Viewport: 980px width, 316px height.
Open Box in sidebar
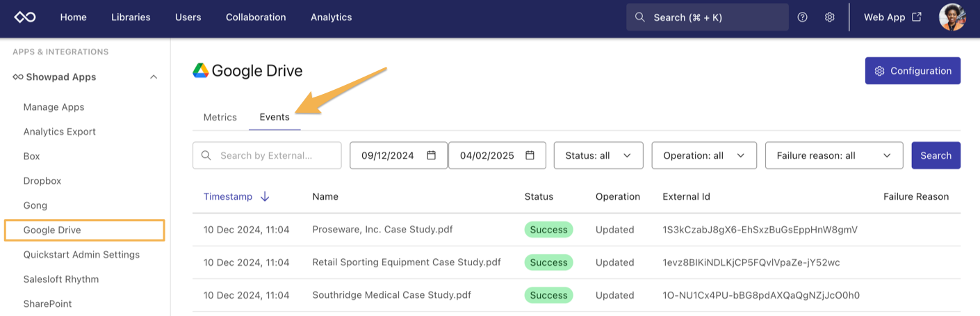point(31,156)
